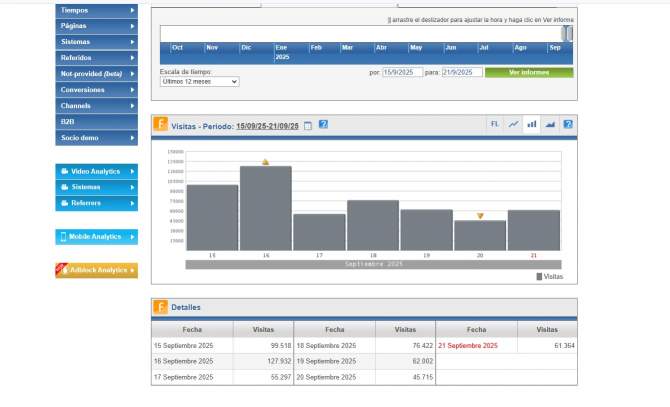Viewport: 670px width, 407px height.
Task: Expand the Referidos sidebar menu
Action: (x=96, y=58)
